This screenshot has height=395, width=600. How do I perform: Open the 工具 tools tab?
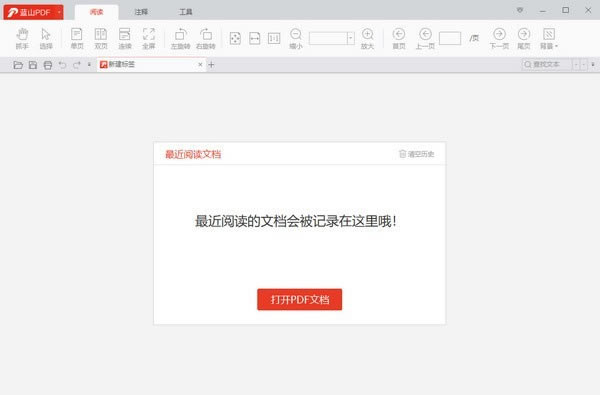click(186, 12)
